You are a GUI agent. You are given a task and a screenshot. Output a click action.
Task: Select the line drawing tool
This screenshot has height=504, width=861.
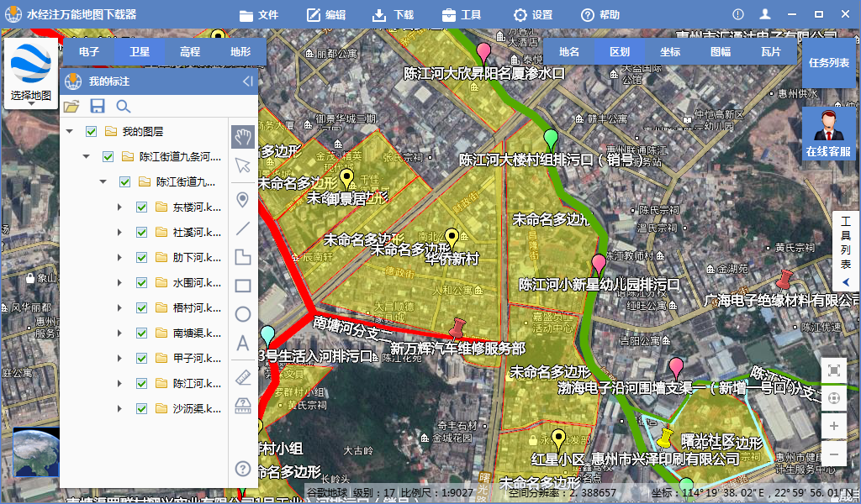[x=242, y=228]
